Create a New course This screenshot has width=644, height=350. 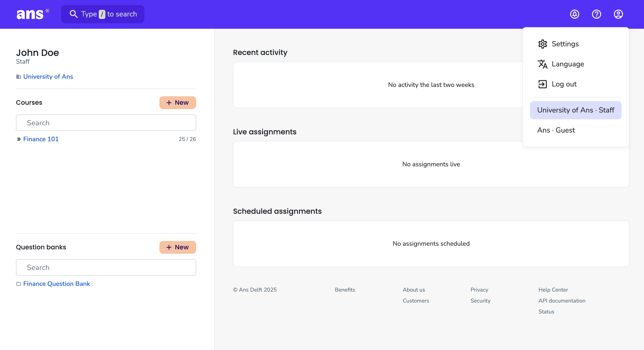click(177, 103)
